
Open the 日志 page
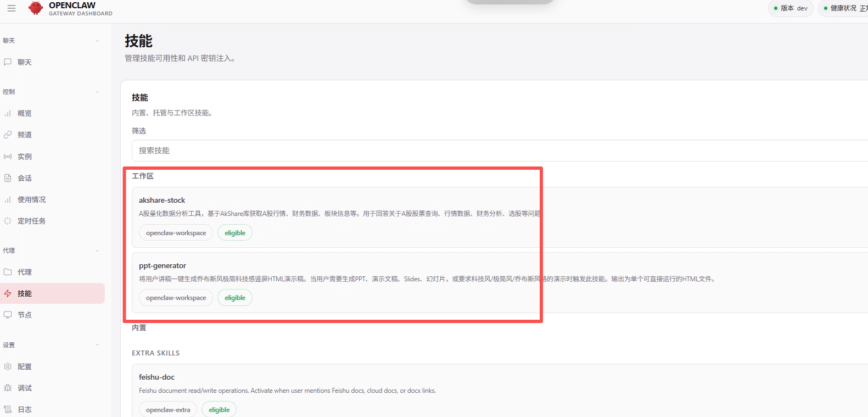pos(52,409)
